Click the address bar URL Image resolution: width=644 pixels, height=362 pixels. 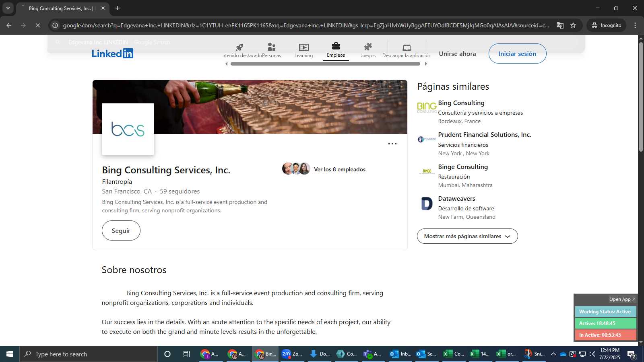pyautogui.click(x=306, y=25)
